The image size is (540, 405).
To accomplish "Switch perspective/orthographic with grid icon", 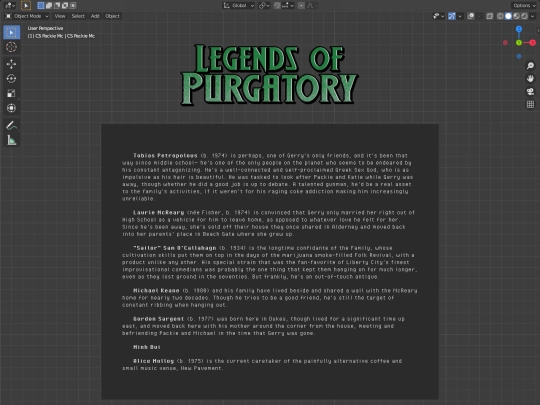I will tap(530, 104).
